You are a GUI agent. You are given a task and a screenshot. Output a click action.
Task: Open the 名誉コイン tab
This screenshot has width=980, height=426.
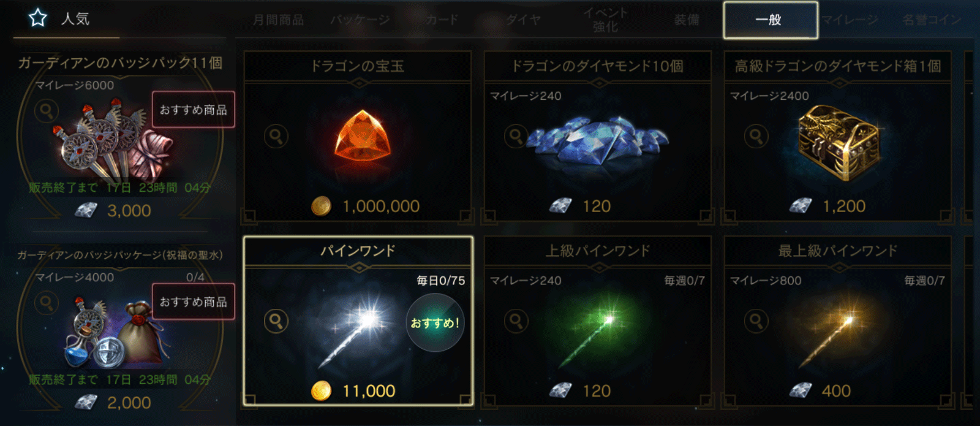pos(932,20)
